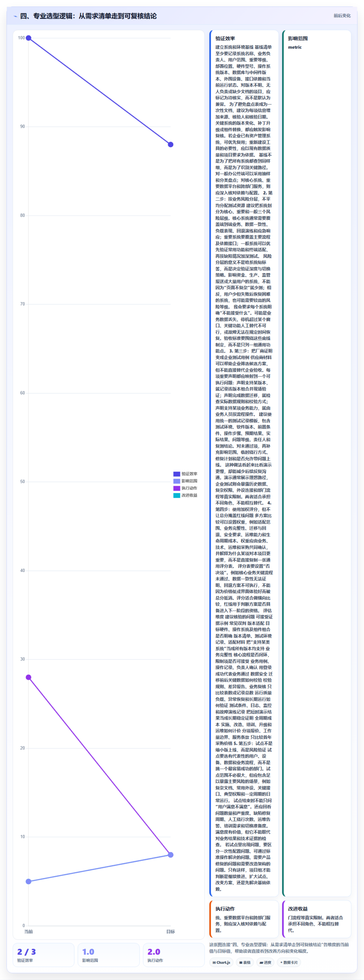Click the 验证效率 data point at 100
This screenshot has height=980, width=364.
pyautogui.click(x=28, y=38)
